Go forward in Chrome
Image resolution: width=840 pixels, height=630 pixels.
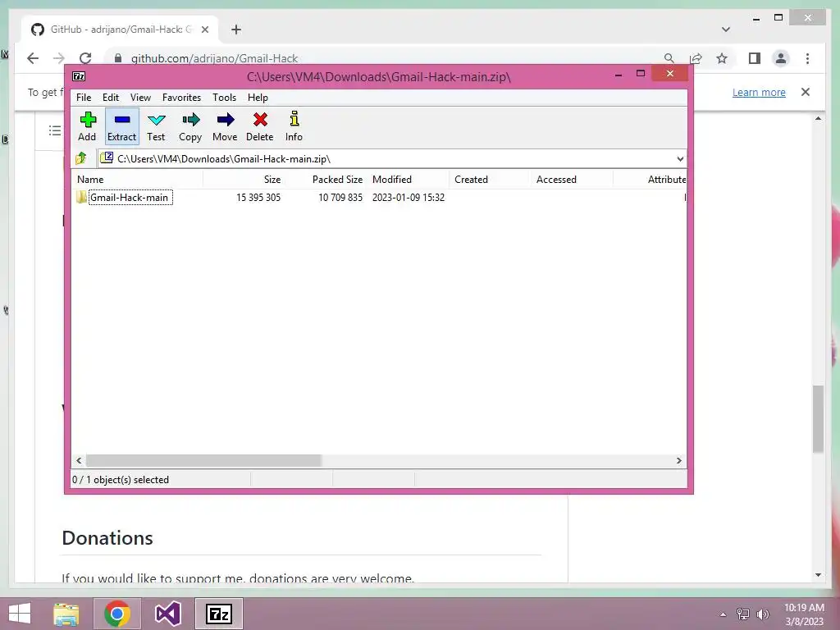[59, 58]
